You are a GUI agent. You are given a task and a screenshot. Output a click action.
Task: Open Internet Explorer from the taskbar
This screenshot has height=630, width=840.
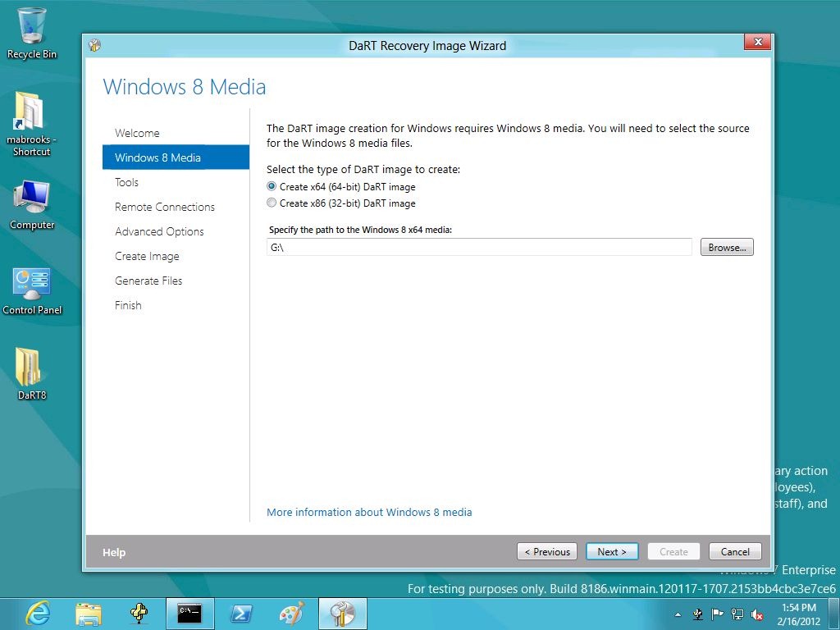click(38, 614)
